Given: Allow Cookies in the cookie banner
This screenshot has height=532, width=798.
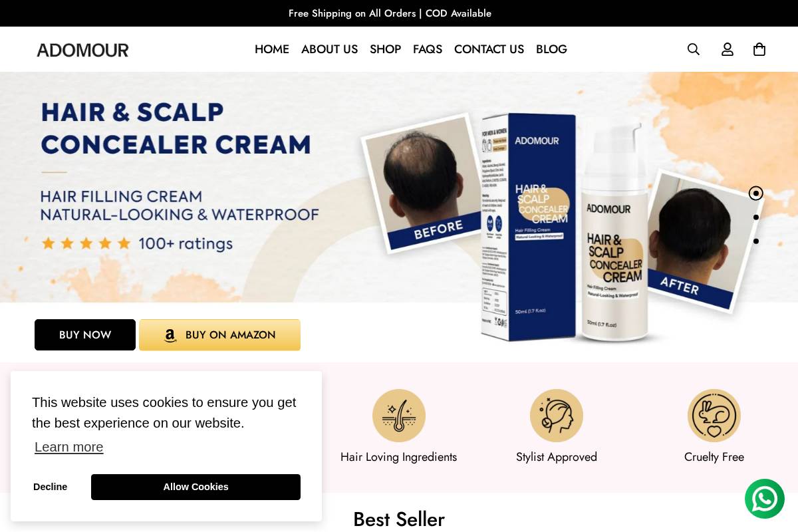Looking at the screenshot, I should tap(196, 487).
